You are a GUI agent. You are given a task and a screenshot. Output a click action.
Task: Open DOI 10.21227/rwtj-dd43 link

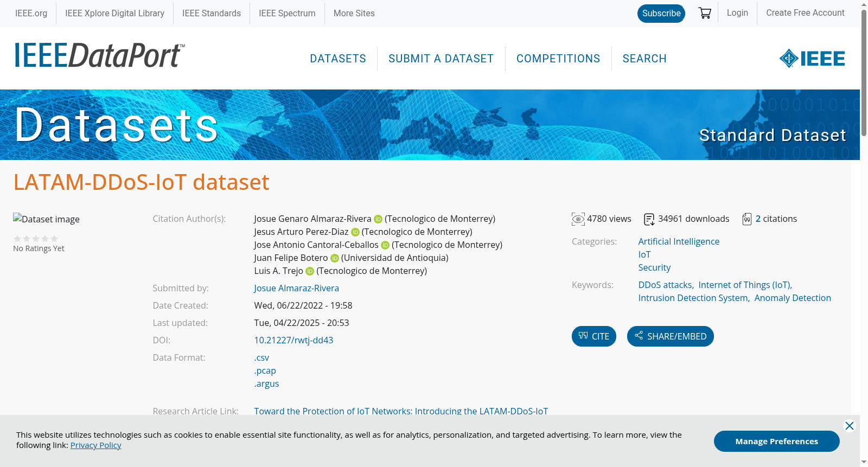[293, 341]
